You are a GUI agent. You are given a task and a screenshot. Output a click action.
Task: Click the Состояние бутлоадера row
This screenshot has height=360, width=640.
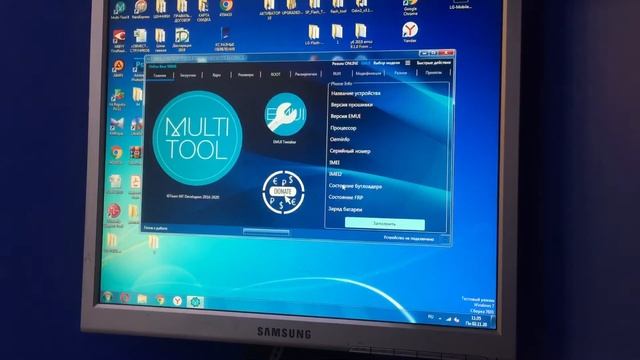pyautogui.click(x=355, y=186)
